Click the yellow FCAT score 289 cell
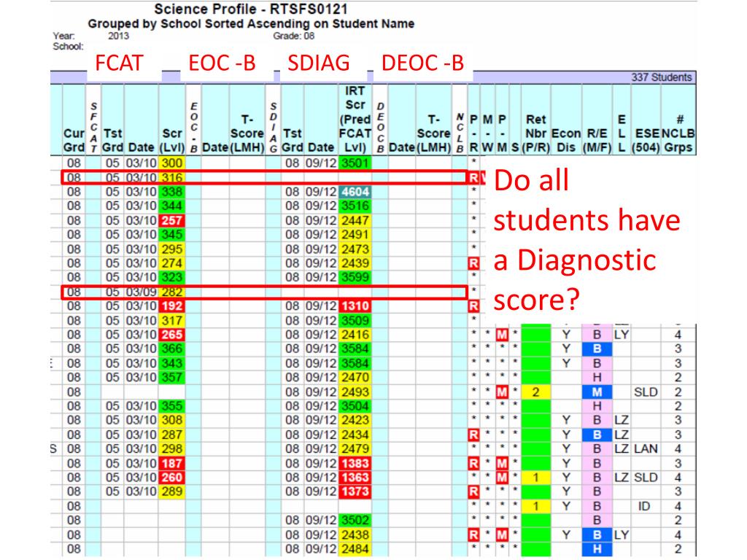 pos(171,491)
